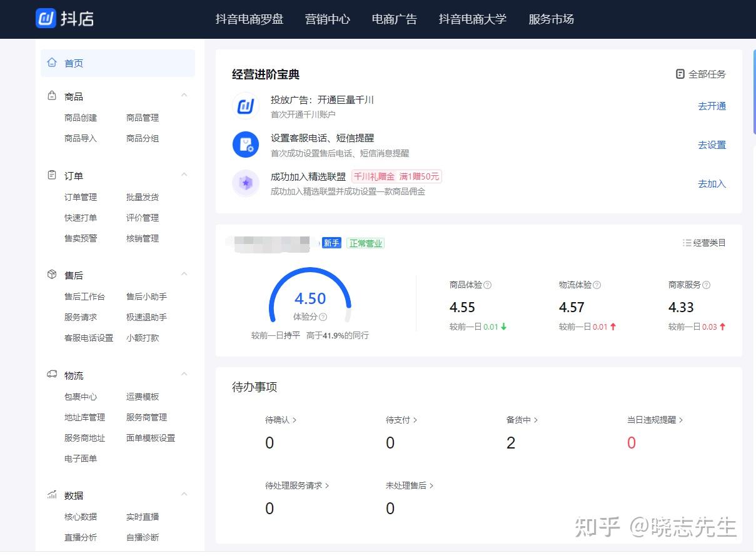The width and height of the screenshot is (756, 558).
Task: Open 待确认 pending items
Action: click(281, 420)
